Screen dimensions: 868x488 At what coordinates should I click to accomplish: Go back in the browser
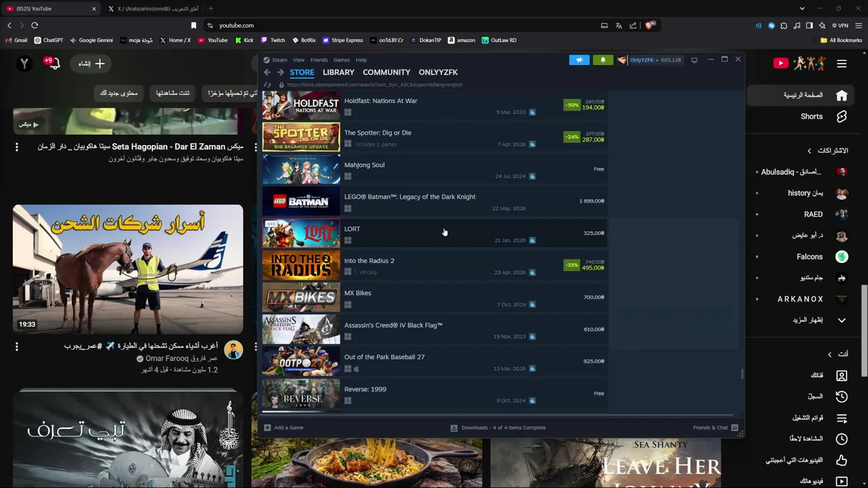[9, 25]
